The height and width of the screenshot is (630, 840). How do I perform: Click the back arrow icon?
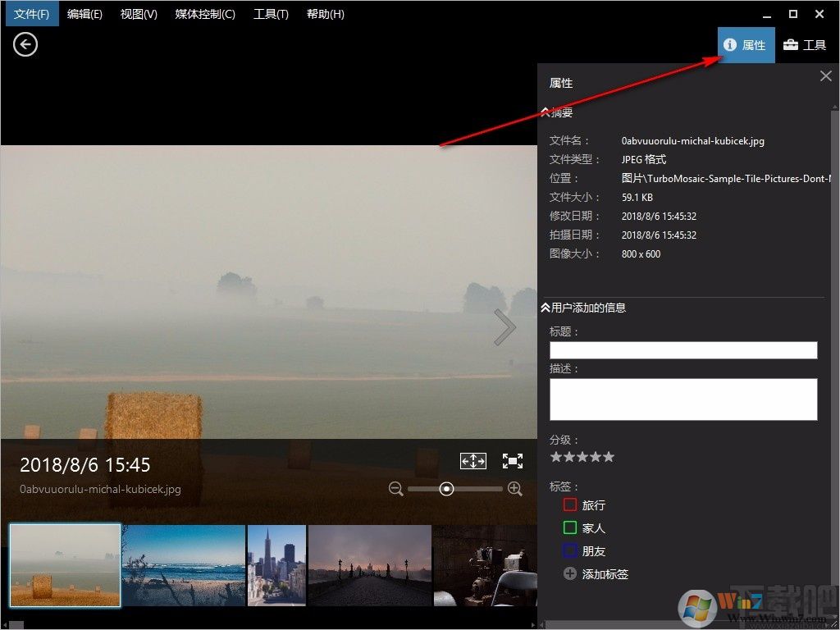tap(25, 44)
